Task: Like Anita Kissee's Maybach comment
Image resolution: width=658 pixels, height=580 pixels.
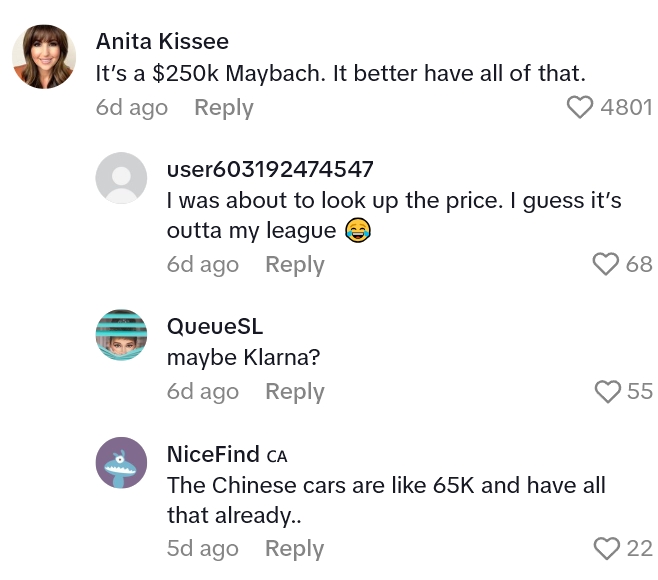Action: [580, 107]
